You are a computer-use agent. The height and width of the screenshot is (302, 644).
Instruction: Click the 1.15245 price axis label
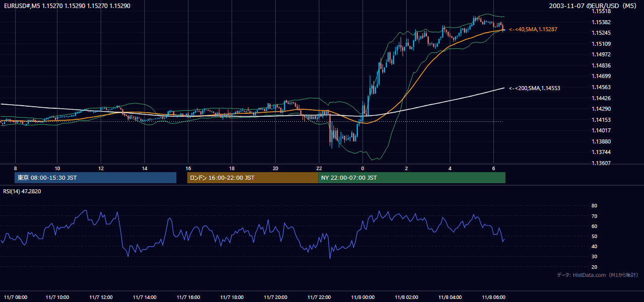[x=602, y=33]
